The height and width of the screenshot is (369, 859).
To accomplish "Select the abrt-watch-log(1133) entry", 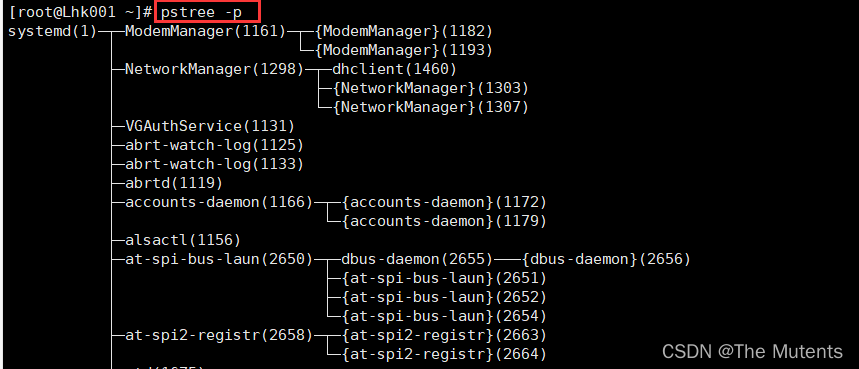I will pos(214,164).
